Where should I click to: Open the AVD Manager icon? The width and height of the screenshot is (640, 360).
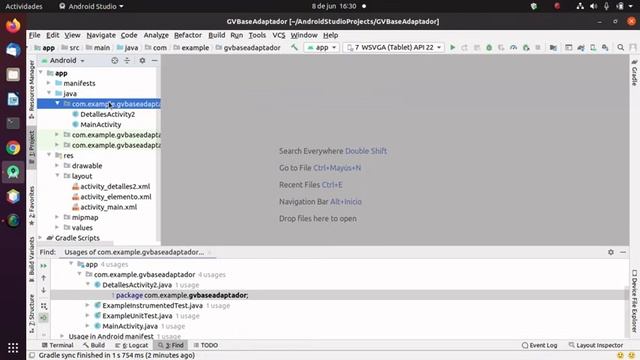(x=593, y=47)
